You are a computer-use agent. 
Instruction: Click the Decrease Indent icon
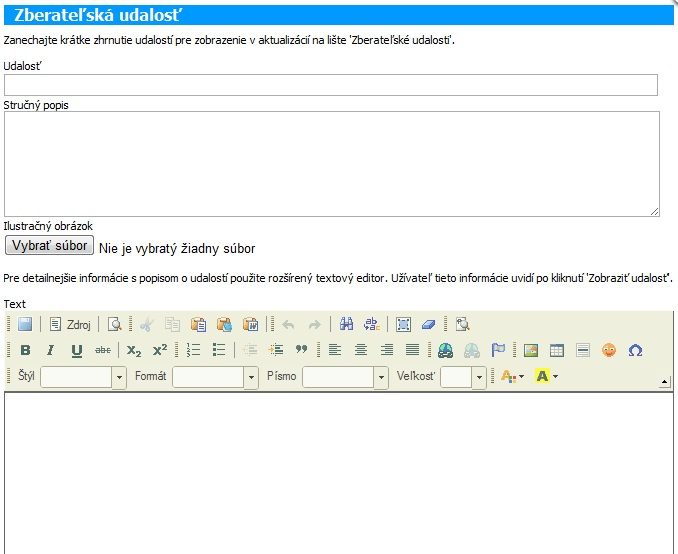click(x=250, y=350)
